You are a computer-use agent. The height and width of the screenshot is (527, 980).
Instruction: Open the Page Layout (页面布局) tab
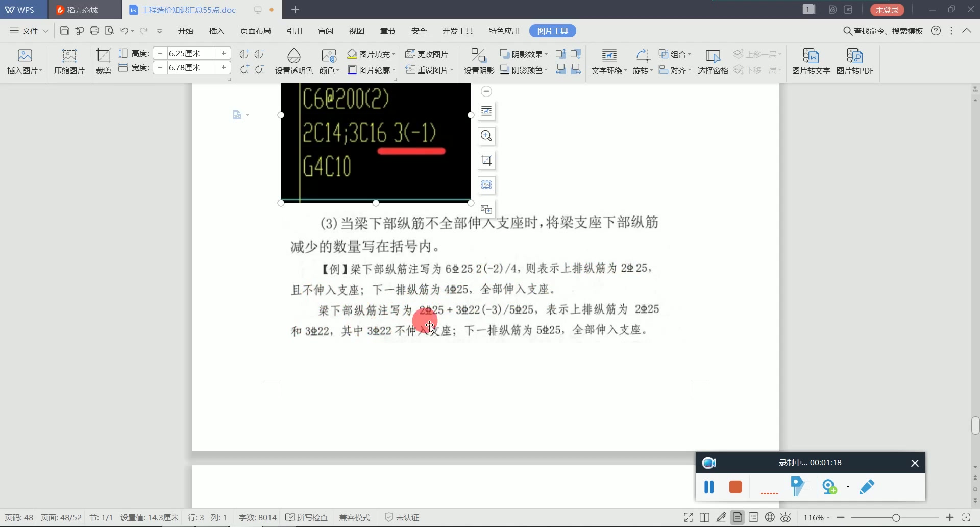click(x=255, y=31)
